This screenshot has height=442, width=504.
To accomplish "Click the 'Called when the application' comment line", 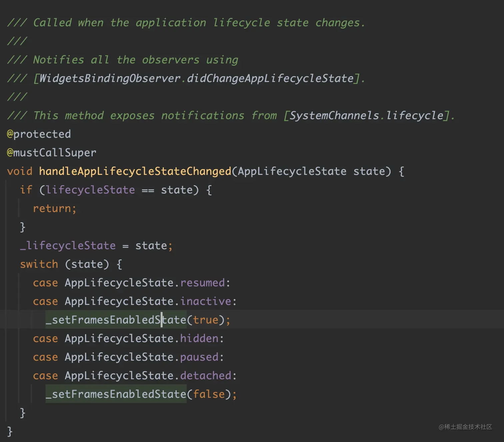I will (186, 23).
